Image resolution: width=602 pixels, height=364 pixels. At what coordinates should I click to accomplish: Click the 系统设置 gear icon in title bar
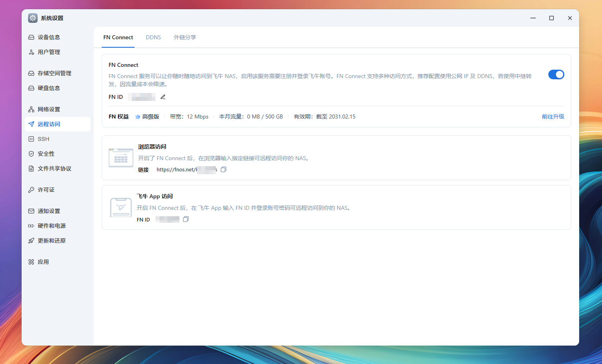[32, 18]
